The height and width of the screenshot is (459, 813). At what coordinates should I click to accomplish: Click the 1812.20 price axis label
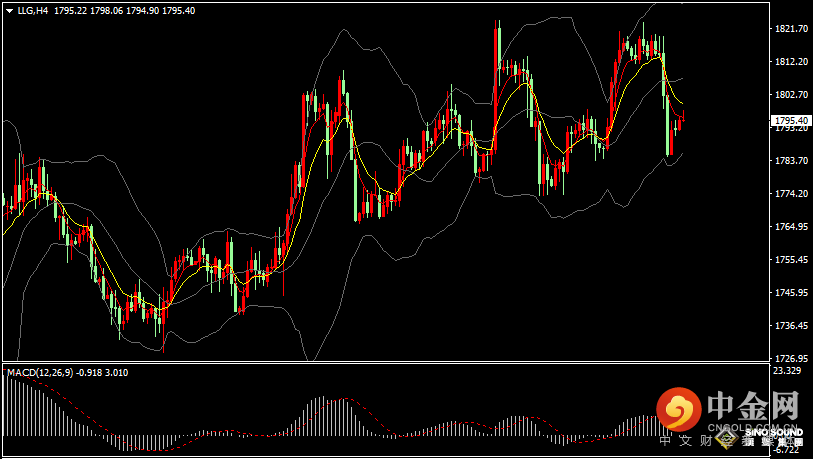click(x=791, y=62)
